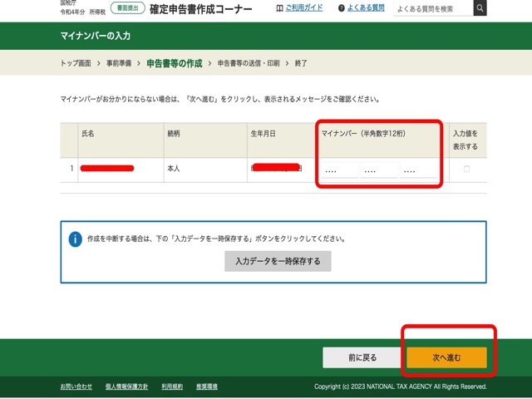Viewport: 532px width, 399px height.
Task: Open the 利用規約 footer link
Action: pos(172,387)
